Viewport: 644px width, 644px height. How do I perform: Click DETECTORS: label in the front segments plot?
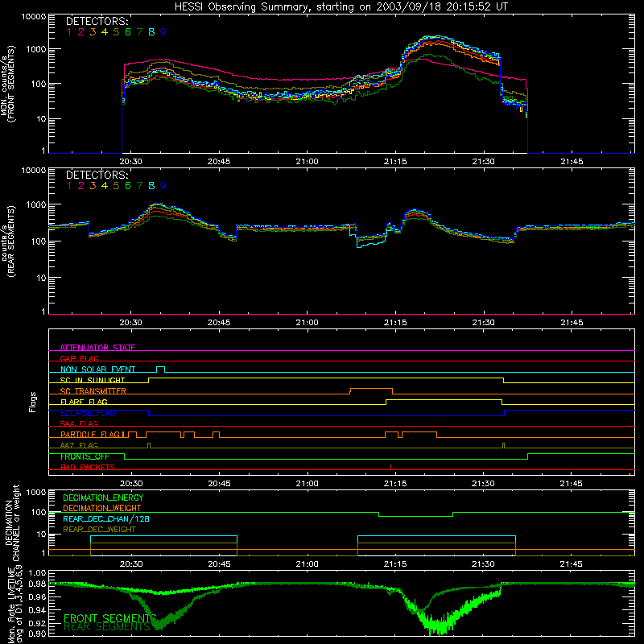97,22
